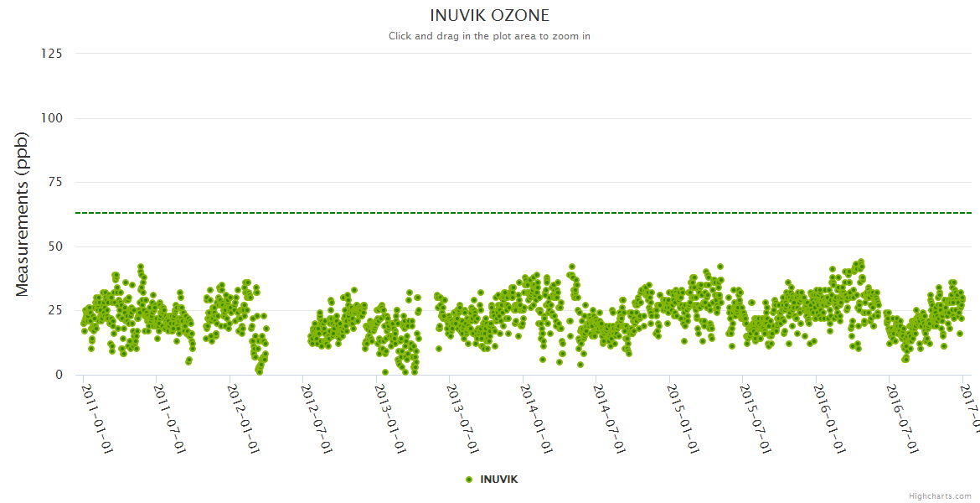The image size is (980, 503).
Task: Click the 100 y-axis label
Action: [51, 118]
